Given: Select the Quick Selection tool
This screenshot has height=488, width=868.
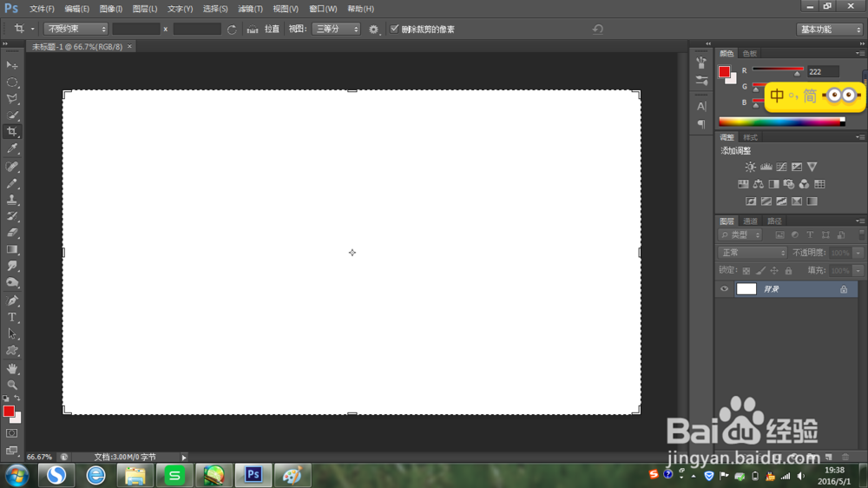Looking at the screenshot, I should tap(11, 115).
